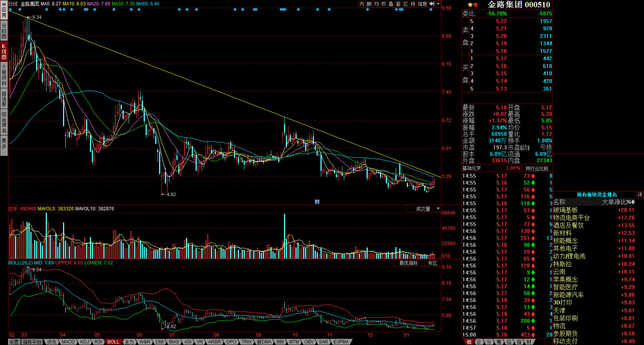Select the VR indicator tab
644x345 pixels.
[x=200, y=342]
